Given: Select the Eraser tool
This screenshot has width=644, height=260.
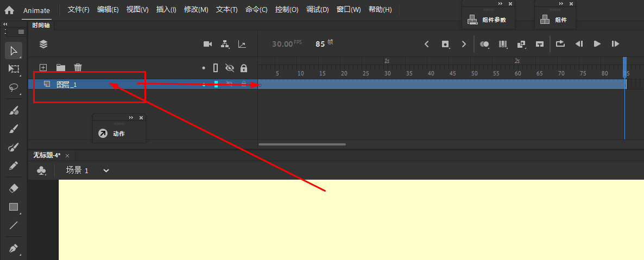Looking at the screenshot, I should click(14, 188).
